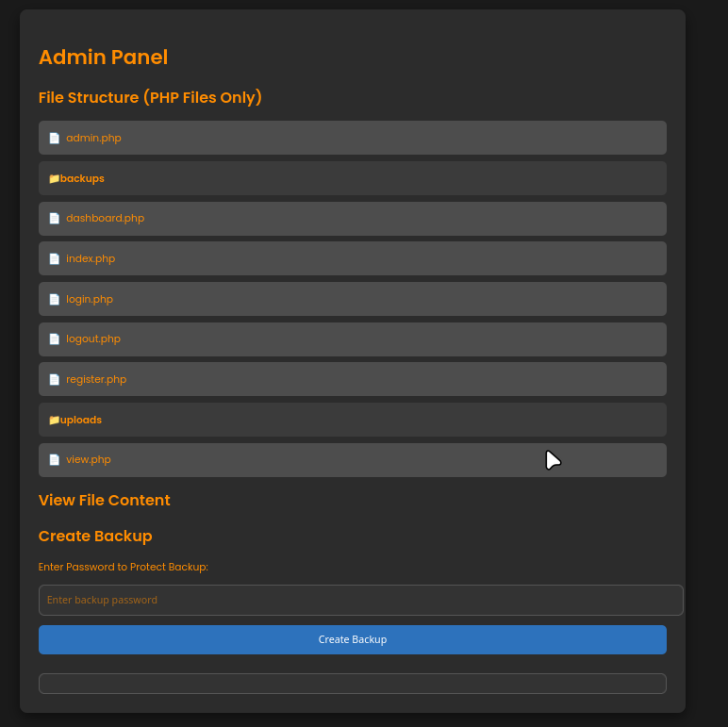Image resolution: width=728 pixels, height=727 pixels.
Task: Click the file icon beside dashboard.php
Action: (x=54, y=219)
